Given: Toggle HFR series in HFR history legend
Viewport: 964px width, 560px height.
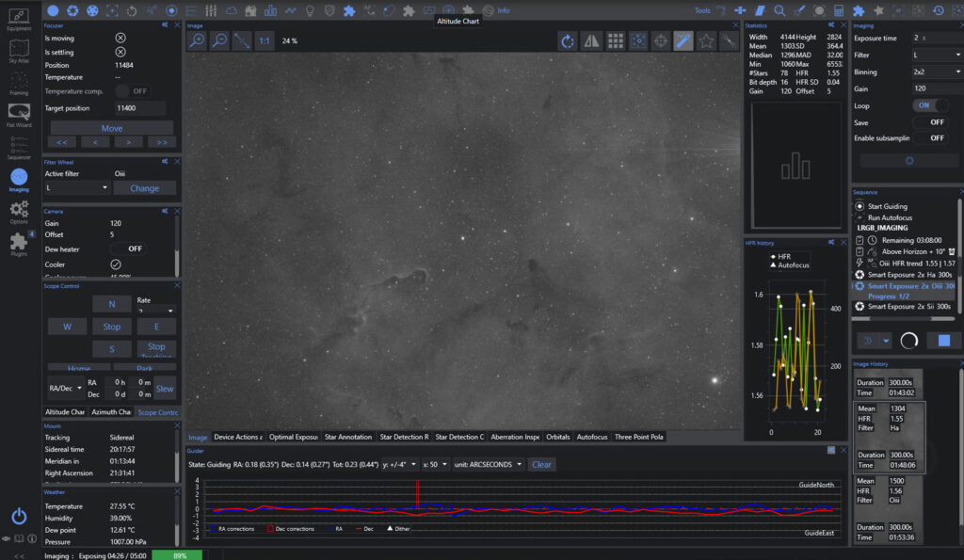Looking at the screenshot, I should (780, 256).
